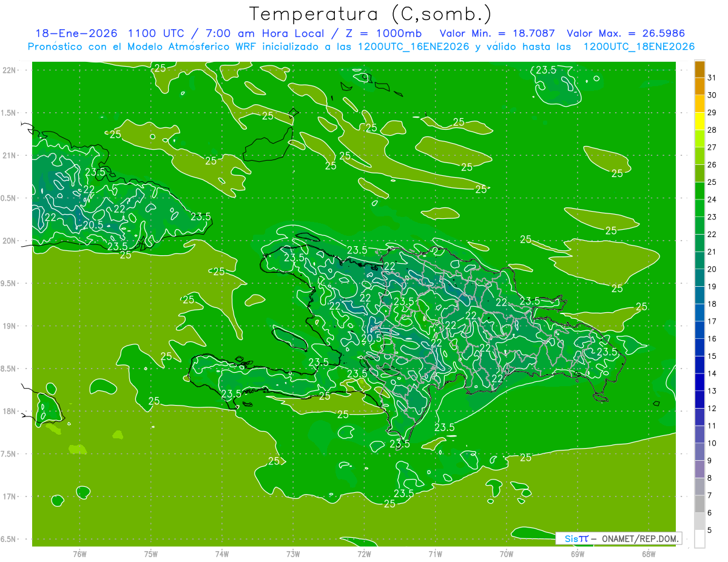Click the purple legend swatch between 9 and 10
Image resolution: width=728 pixels, height=562 pixels.
699,452
